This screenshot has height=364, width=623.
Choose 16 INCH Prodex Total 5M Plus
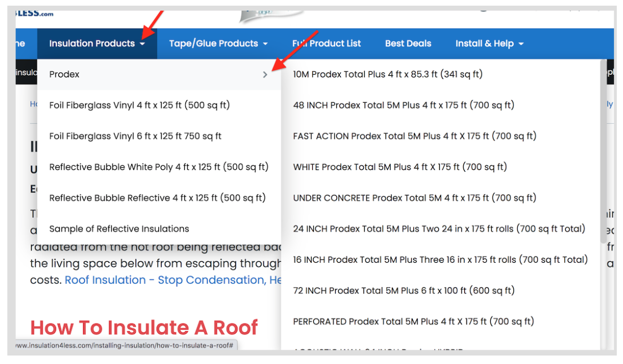440,260
